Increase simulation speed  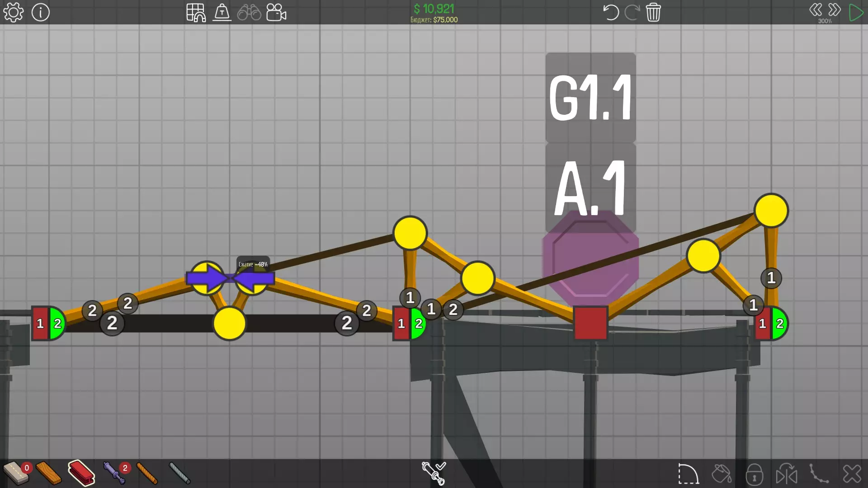835,10
